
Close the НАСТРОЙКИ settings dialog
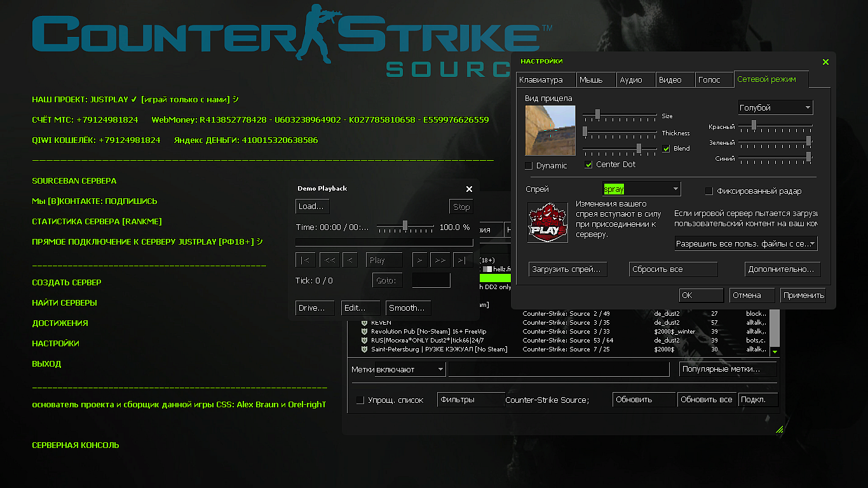[x=825, y=62]
